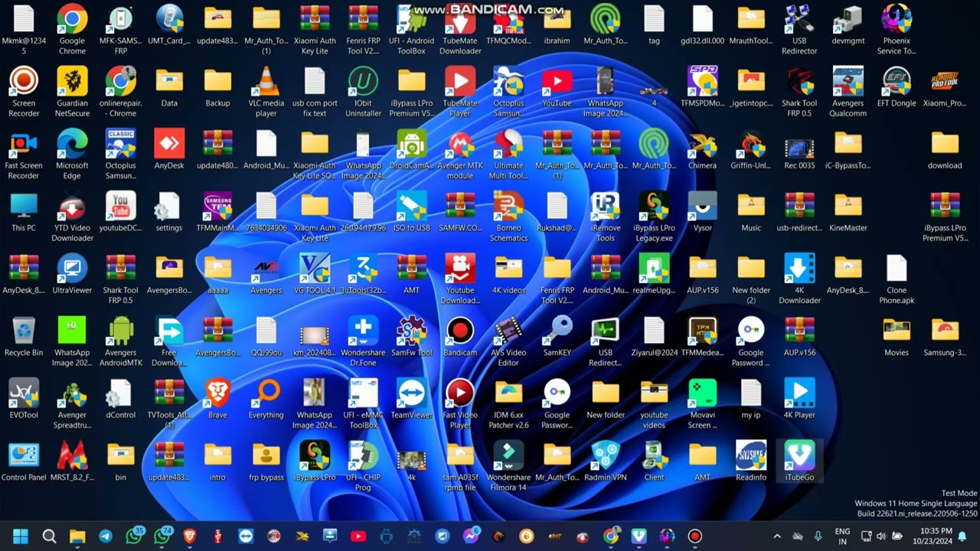Open Readinfo icon
The height and width of the screenshot is (551, 980).
[751, 462]
